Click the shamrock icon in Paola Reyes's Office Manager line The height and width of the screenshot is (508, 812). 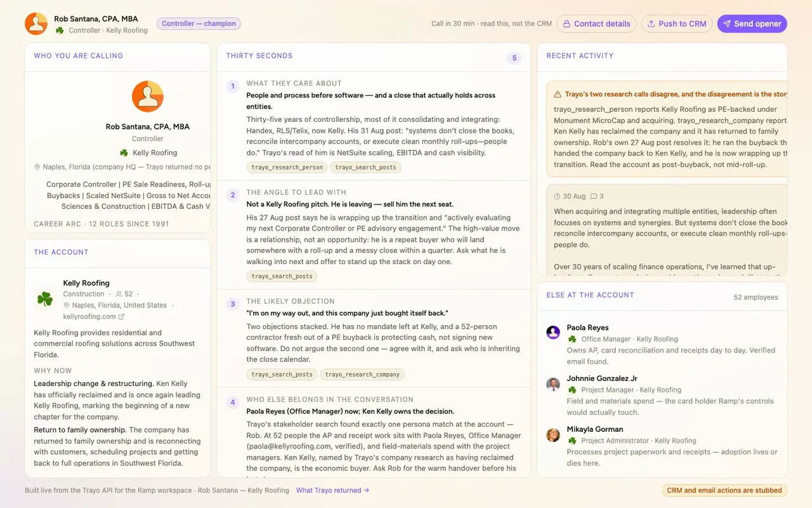(572, 339)
